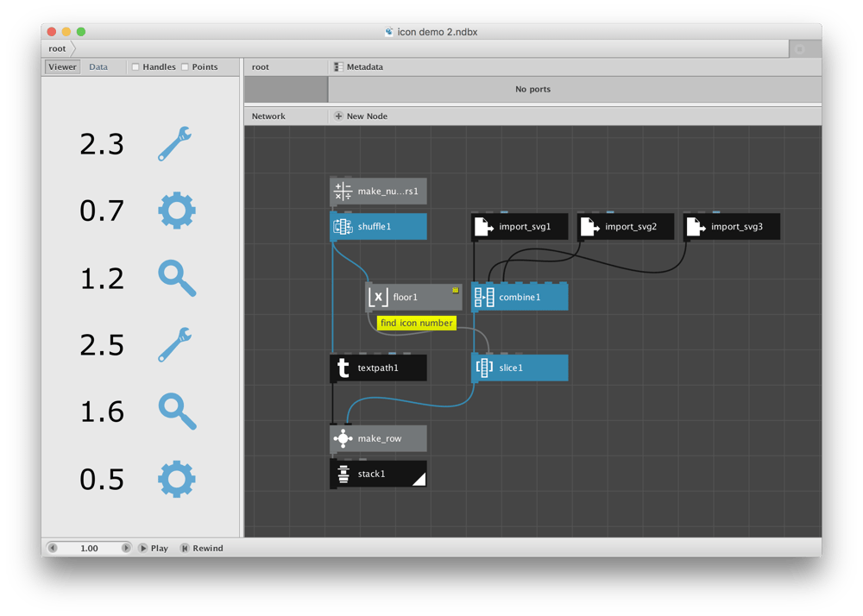863x616 pixels.
Task: Click the progress indicator button at top right
Action: pyautogui.click(x=800, y=49)
